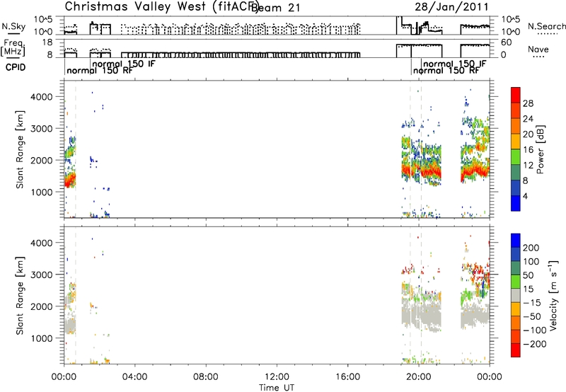This screenshot has width=566, height=392.
Task: Click the '20:00' time tick label
Action: point(418,377)
